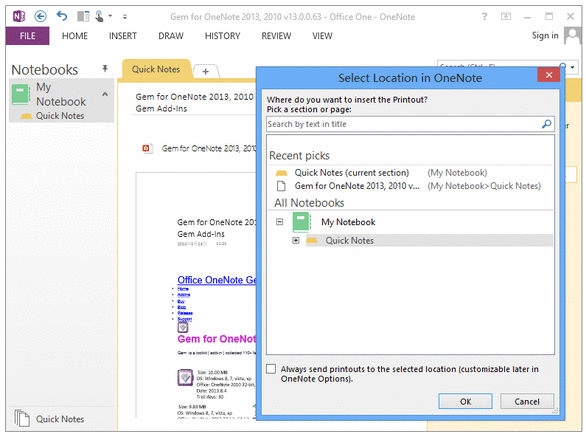The width and height of the screenshot is (586, 437).
Task: Click the page title Gem for OneNote 2013, 2010
Action: click(194, 97)
